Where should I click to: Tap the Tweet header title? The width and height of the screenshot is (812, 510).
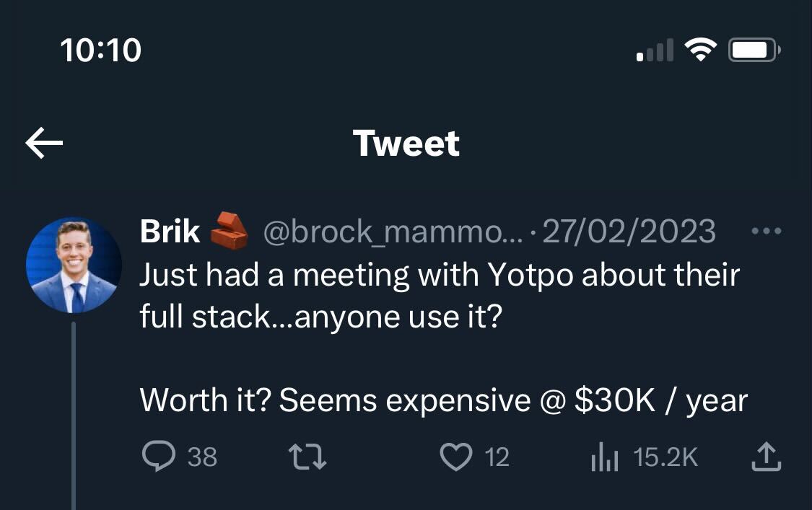(x=406, y=143)
